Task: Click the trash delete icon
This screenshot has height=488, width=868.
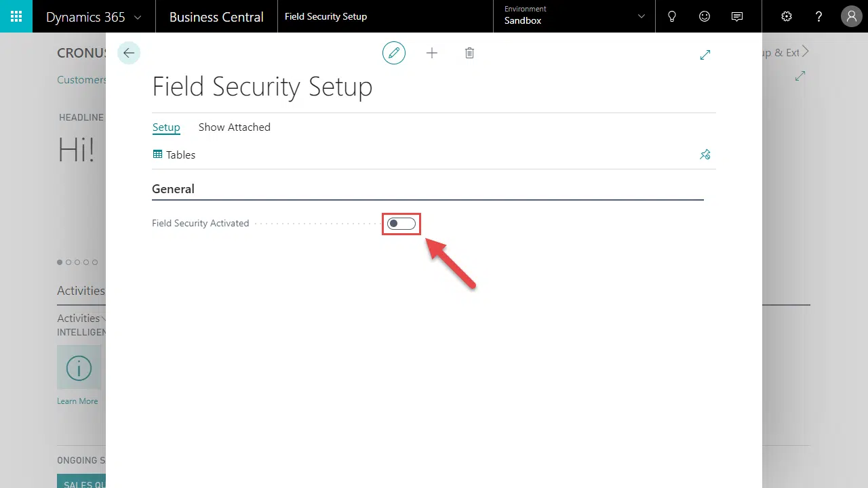Action: [469, 53]
